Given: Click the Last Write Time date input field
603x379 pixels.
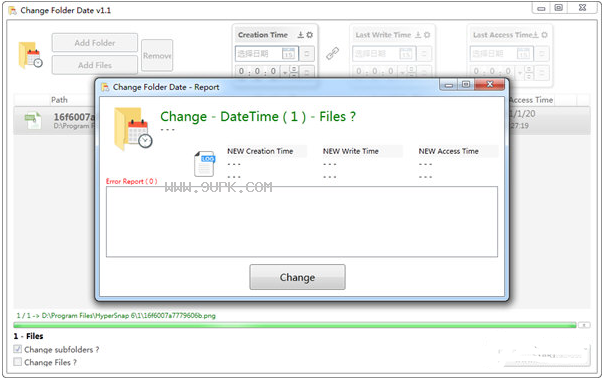Looking at the screenshot, I should pos(384,53).
